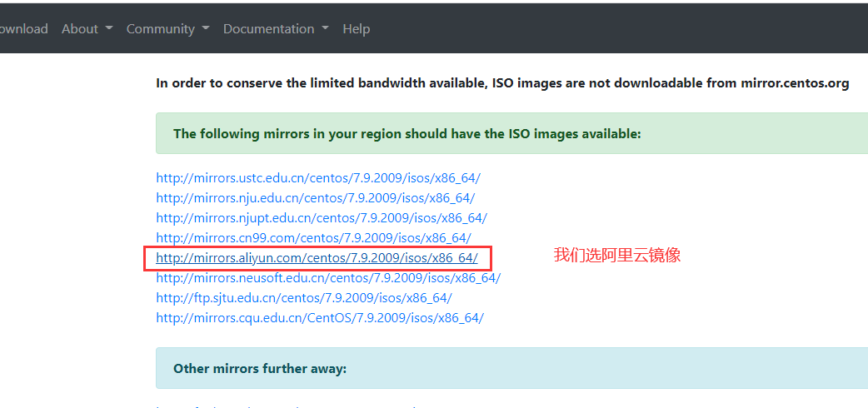Click the Community dropdown caret arrow
Viewport: 868px width, 408px height.
click(206, 28)
